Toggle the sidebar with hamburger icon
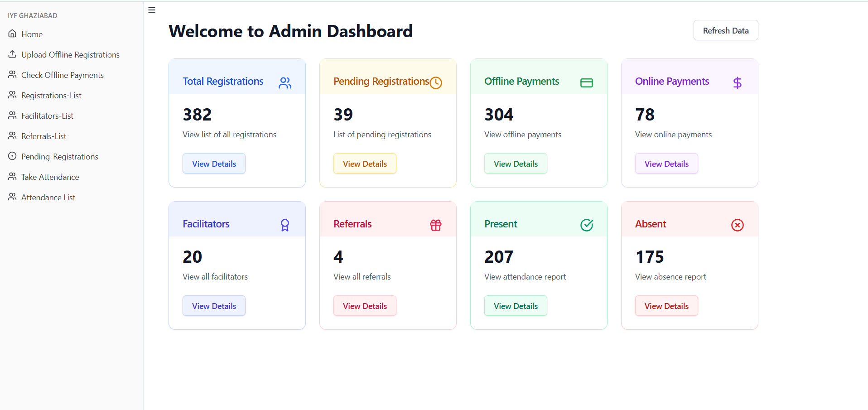Image resolution: width=868 pixels, height=410 pixels. point(152,10)
